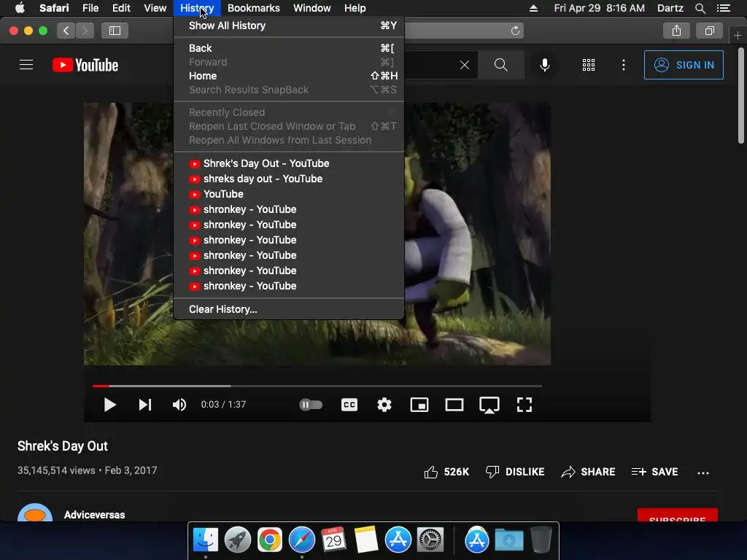Open shreks day out - YouTube history entry
The image size is (747, 560).
click(x=289, y=179)
